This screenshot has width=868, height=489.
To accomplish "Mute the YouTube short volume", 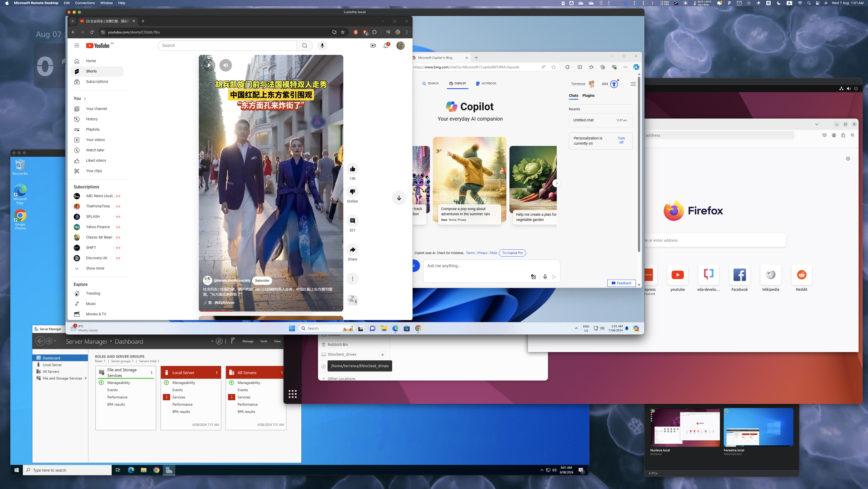I will (x=225, y=65).
